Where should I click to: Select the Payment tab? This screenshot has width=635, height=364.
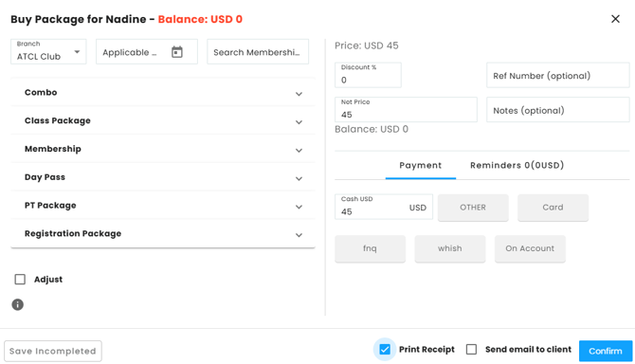click(421, 165)
